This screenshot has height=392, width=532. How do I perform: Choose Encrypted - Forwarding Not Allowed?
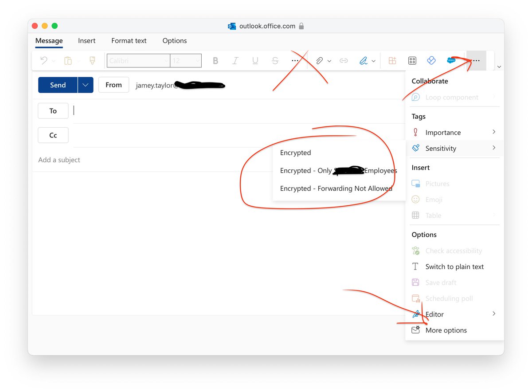coord(336,188)
